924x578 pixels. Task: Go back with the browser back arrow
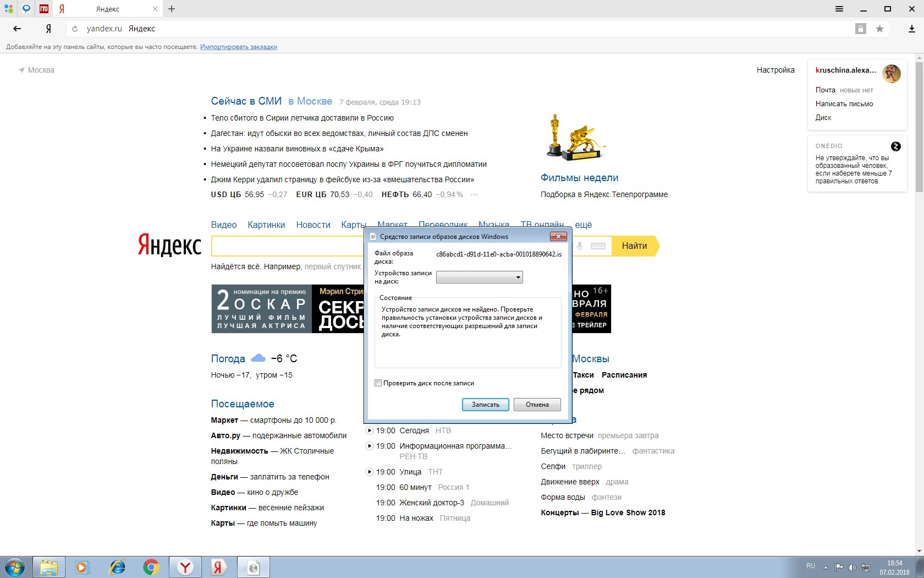pyautogui.click(x=17, y=29)
